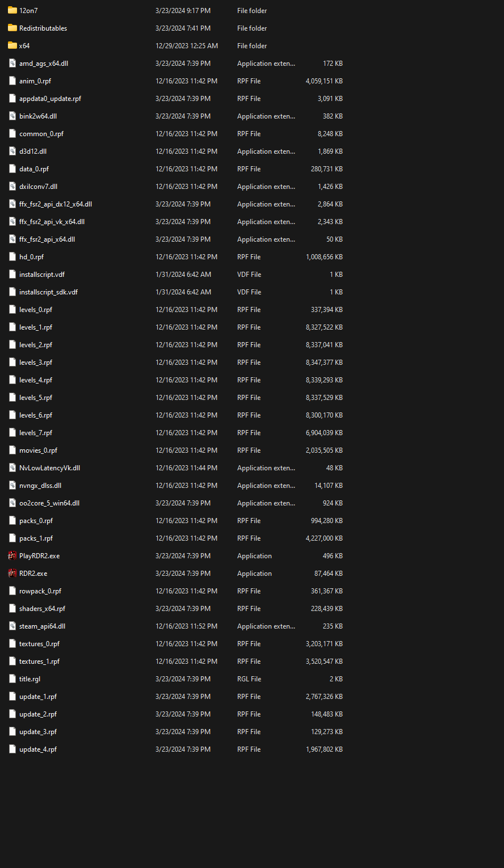Click the 1,008,656 KB size value

click(x=324, y=257)
